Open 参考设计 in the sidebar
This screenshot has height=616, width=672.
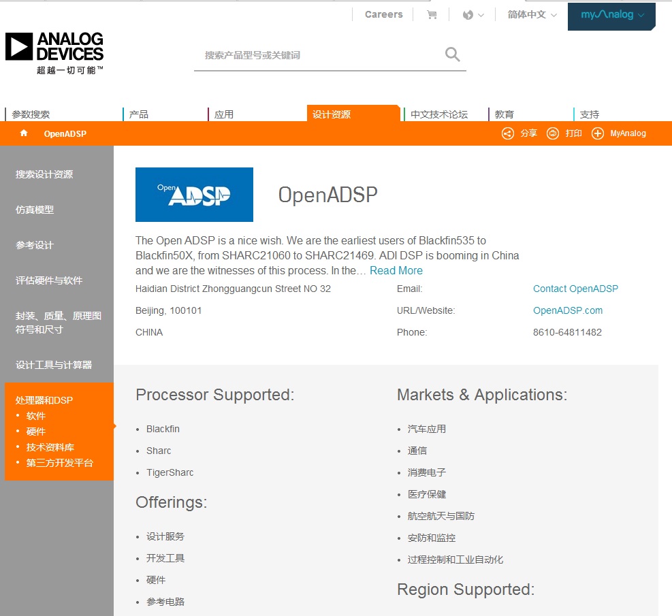pyautogui.click(x=35, y=246)
